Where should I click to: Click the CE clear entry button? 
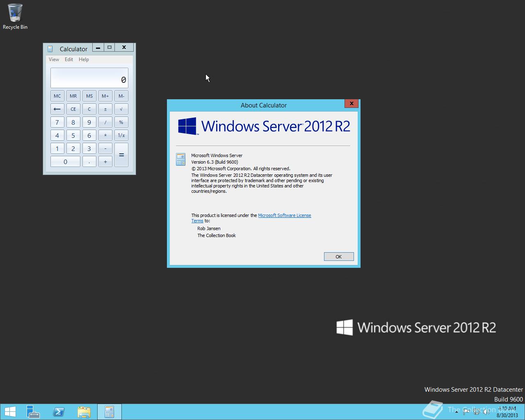tap(73, 109)
